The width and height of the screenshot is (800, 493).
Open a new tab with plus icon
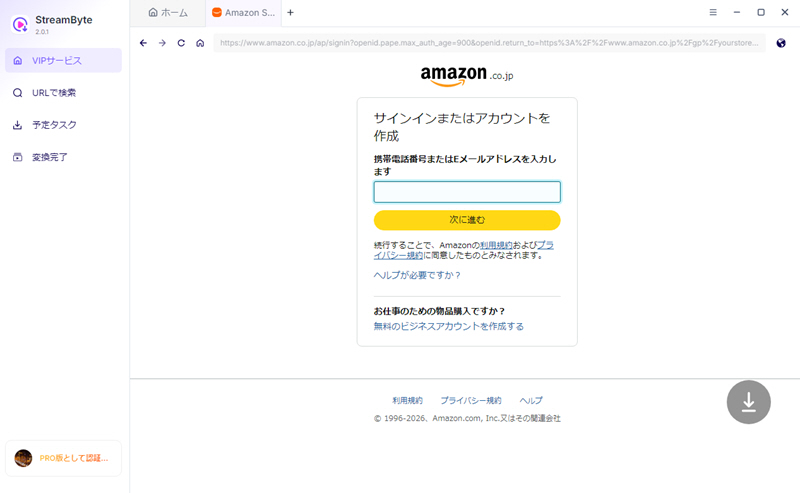tap(290, 13)
